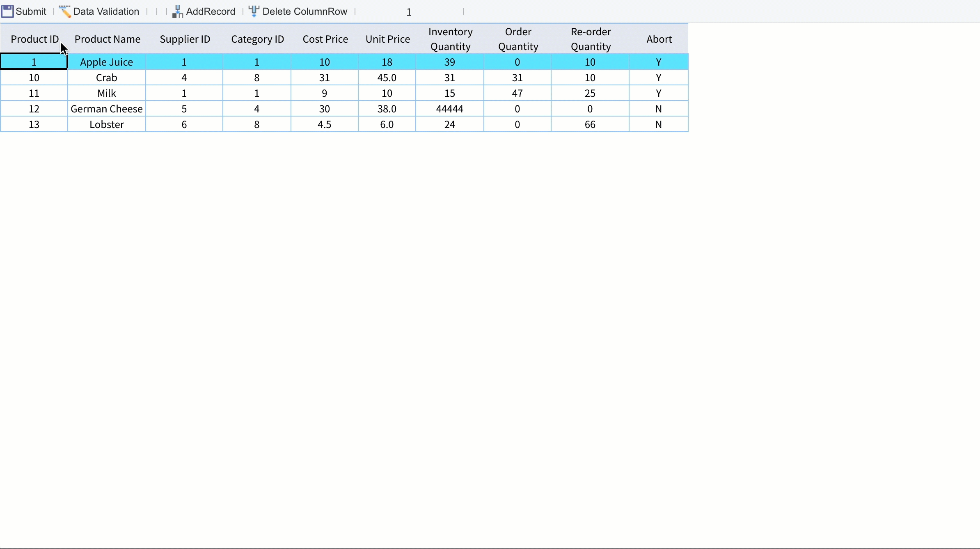Viewport: 980px width, 549px height.
Task: Click the Supplier ID cell in Crab row
Action: [x=184, y=78]
